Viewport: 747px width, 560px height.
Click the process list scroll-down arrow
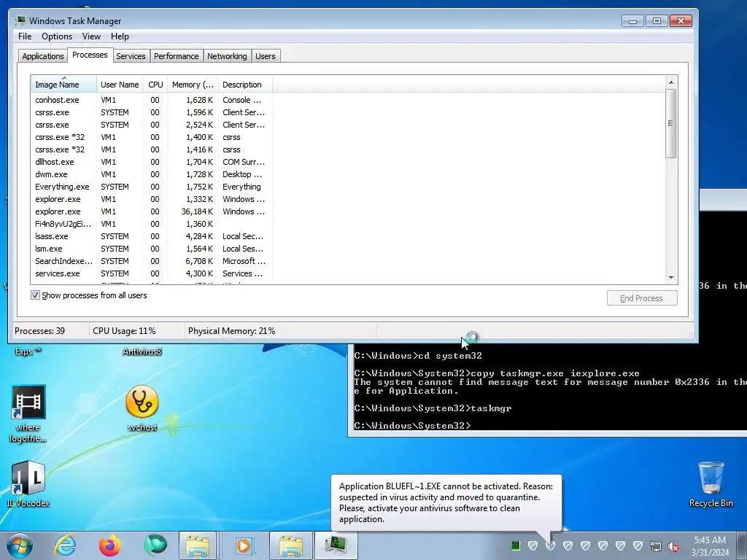click(671, 277)
